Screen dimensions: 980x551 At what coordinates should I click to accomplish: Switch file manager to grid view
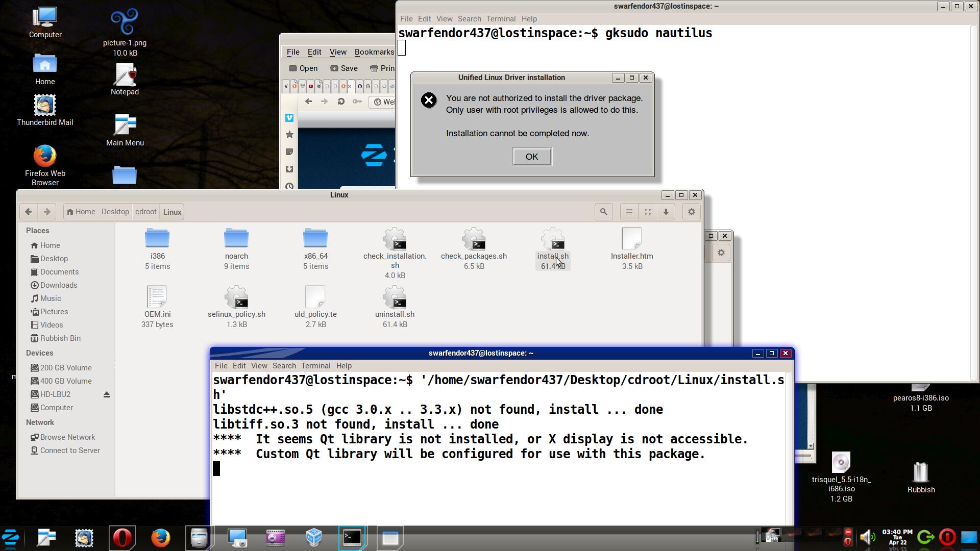click(x=648, y=212)
